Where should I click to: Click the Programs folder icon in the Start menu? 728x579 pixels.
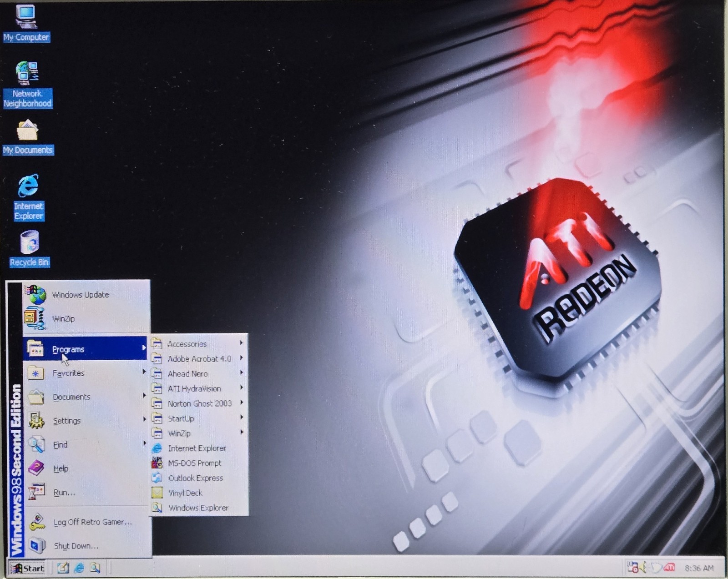(x=35, y=349)
